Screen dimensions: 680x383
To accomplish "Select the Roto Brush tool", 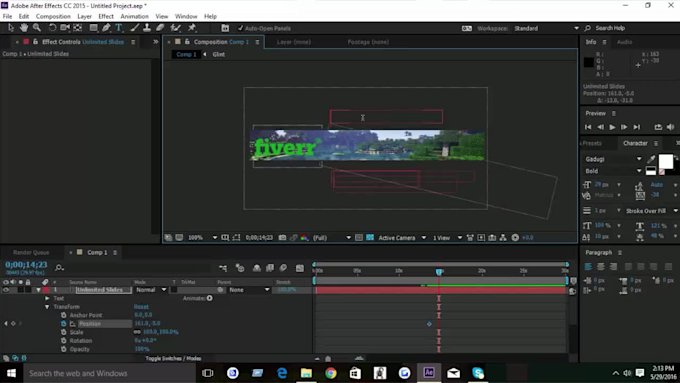I will coord(176,28).
